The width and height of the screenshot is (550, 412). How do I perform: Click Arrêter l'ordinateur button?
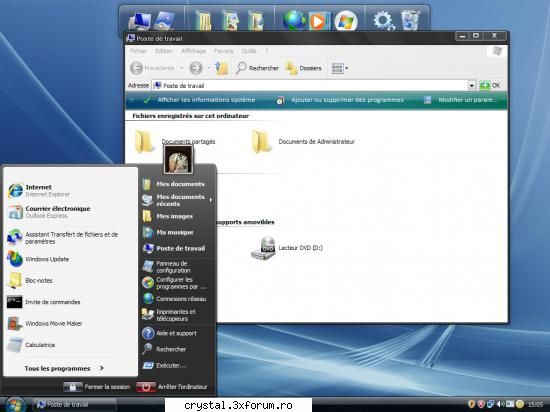tap(172, 387)
